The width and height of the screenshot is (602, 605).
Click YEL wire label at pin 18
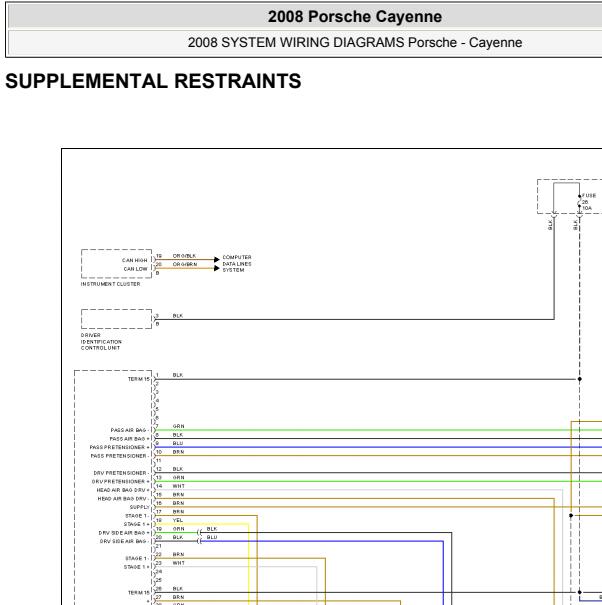tap(178, 520)
